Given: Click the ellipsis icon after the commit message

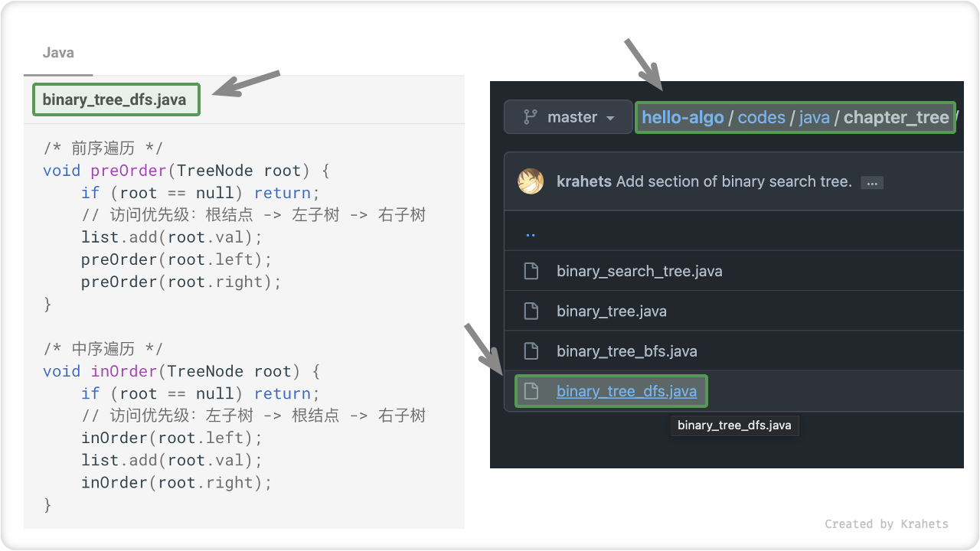Looking at the screenshot, I should point(871,182).
